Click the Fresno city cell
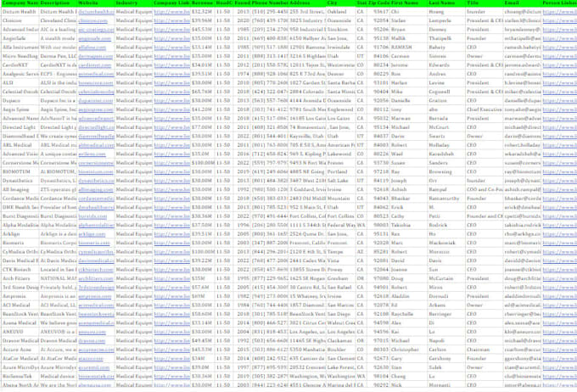 point(341,163)
